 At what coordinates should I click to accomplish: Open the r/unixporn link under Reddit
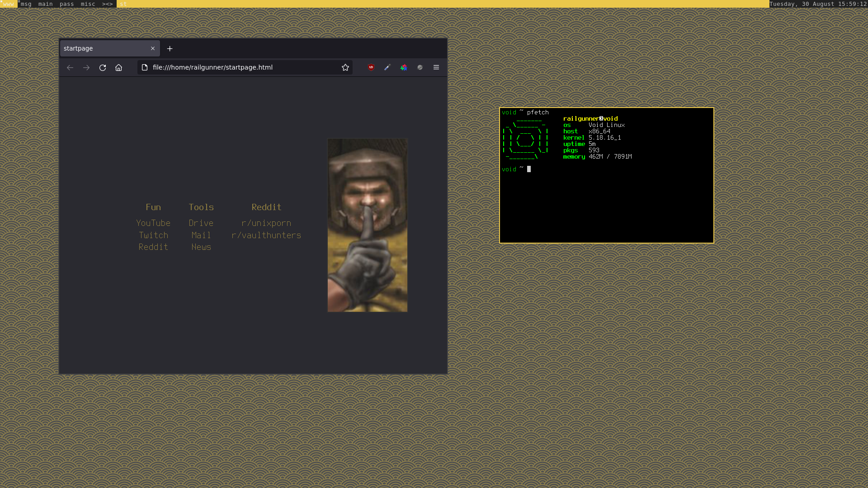266,223
